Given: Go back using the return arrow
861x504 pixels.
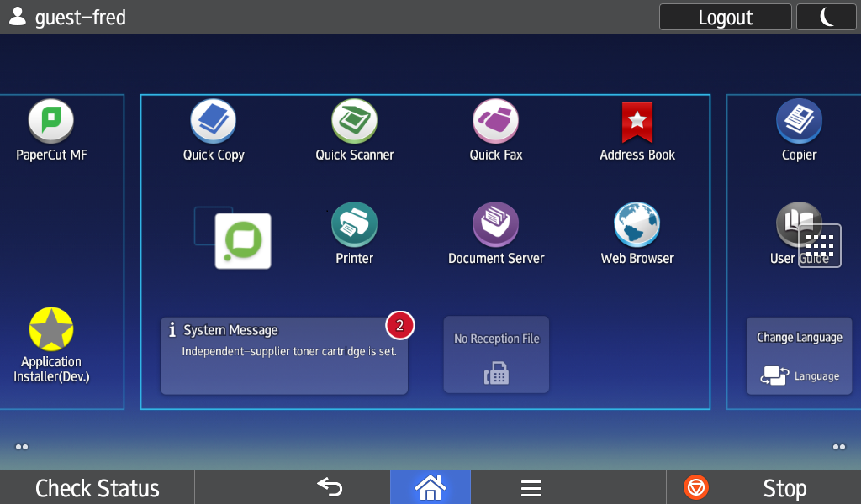Looking at the screenshot, I should [x=330, y=487].
